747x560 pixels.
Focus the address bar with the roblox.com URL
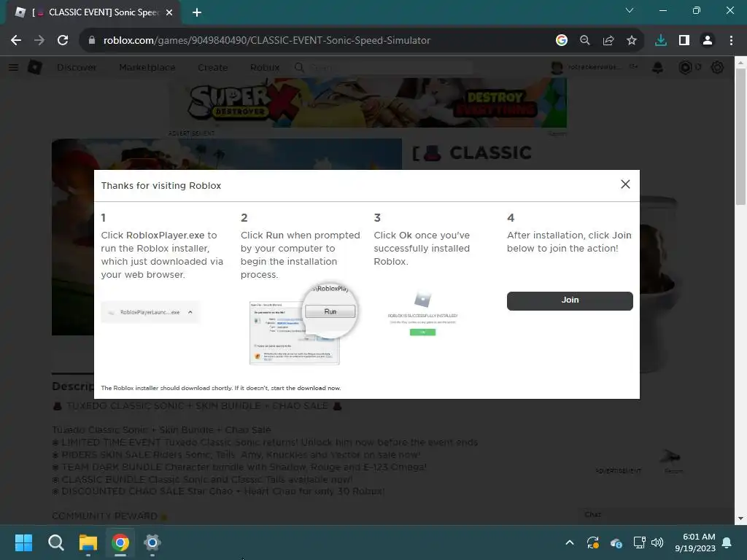267,41
